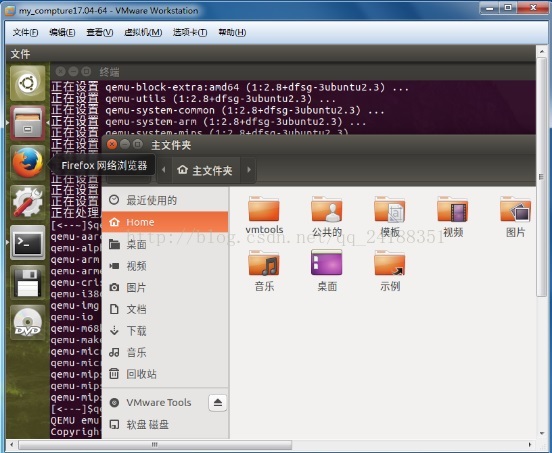This screenshot has height=453, width=552.
Task: Open the DVD disc launcher icon
Action: (27, 322)
